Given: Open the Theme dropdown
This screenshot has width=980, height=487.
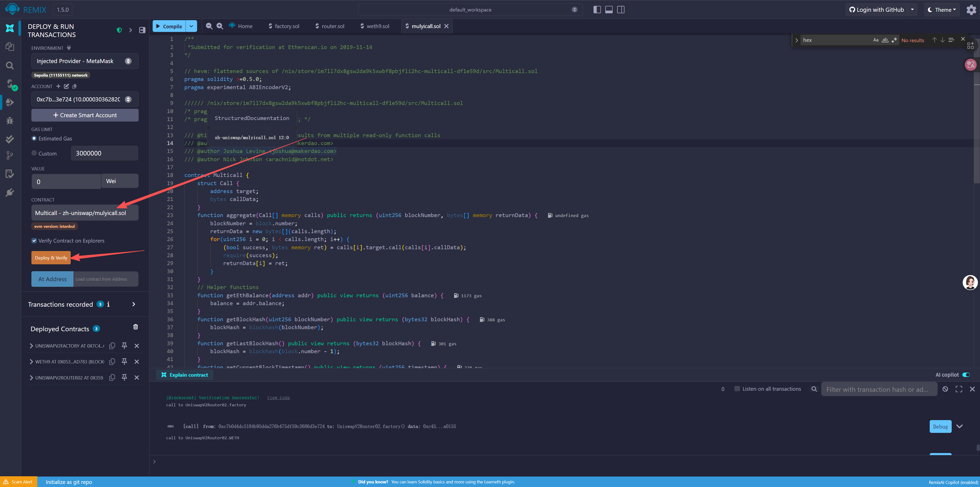Looking at the screenshot, I should click(941, 10).
